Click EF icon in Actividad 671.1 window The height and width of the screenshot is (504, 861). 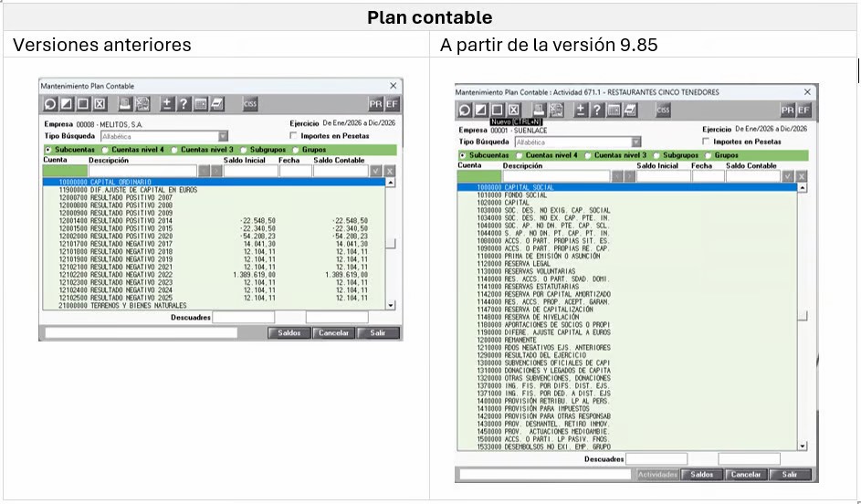coord(803,110)
